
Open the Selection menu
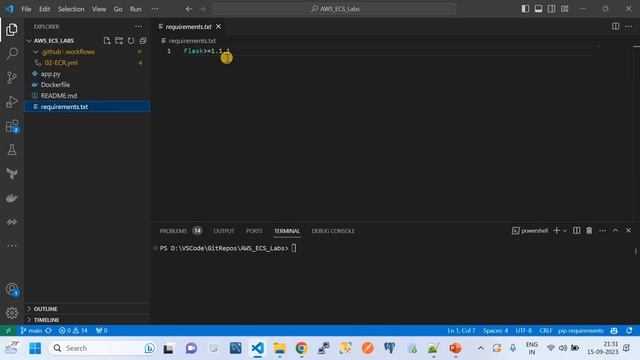click(71, 9)
